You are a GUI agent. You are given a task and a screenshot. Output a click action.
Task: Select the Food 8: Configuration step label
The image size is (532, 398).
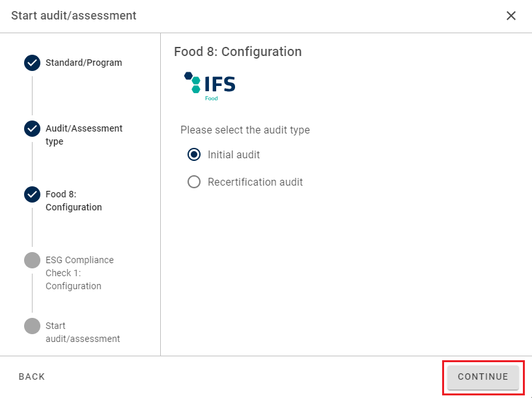coord(74,201)
